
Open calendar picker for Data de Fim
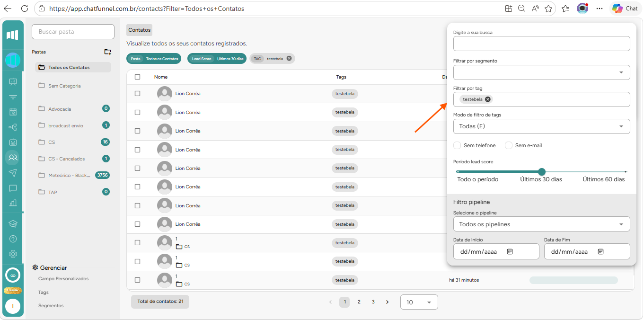(600, 252)
